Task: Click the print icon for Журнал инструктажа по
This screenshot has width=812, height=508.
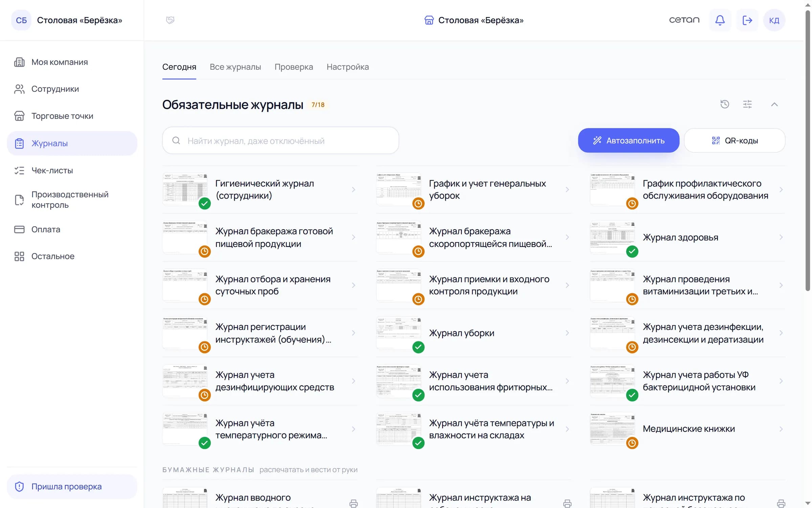Action: coord(781,504)
